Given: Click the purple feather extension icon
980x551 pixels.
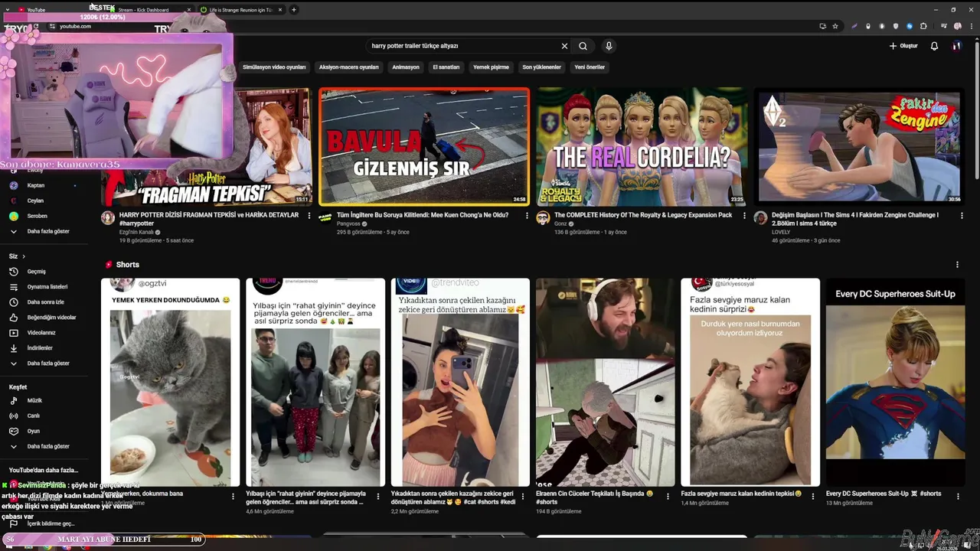Looking at the screenshot, I should [x=854, y=26].
